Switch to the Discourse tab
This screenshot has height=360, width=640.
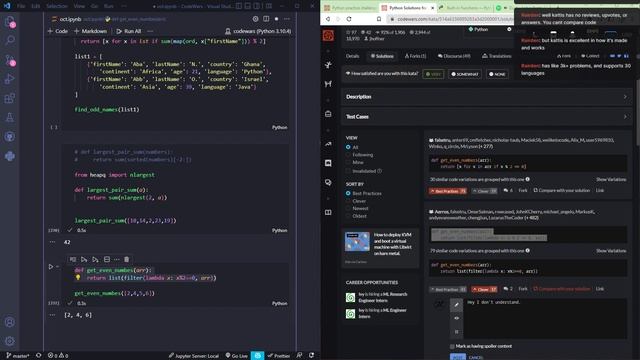[x=454, y=56]
